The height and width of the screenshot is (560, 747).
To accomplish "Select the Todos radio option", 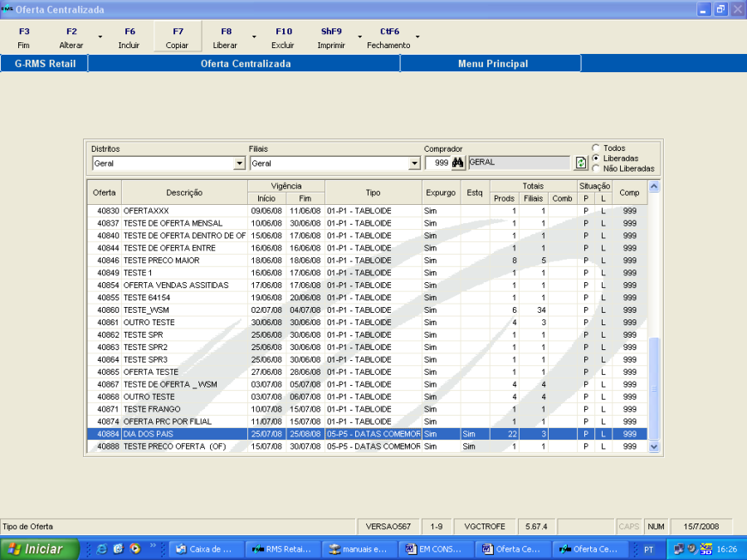I will pos(596,149).
